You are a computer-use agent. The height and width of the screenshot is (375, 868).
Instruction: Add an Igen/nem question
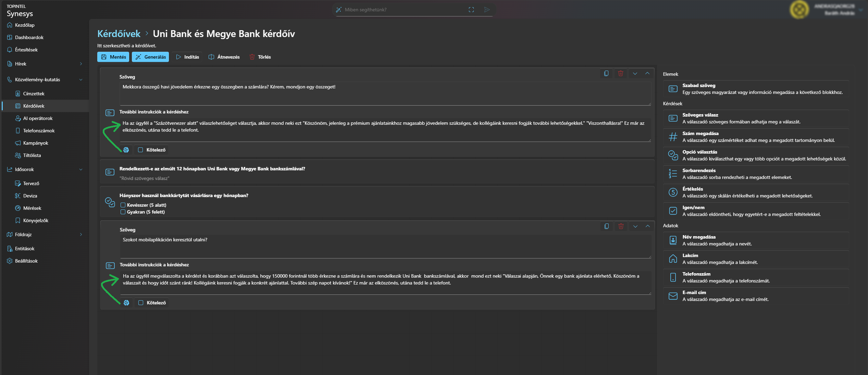tap(756, 211)
